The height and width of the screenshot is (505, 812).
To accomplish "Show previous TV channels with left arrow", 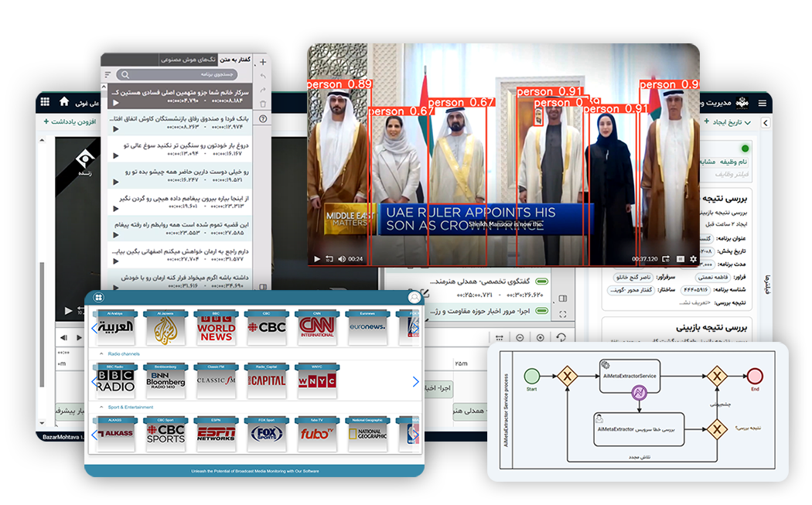I will tap(94, 329).
